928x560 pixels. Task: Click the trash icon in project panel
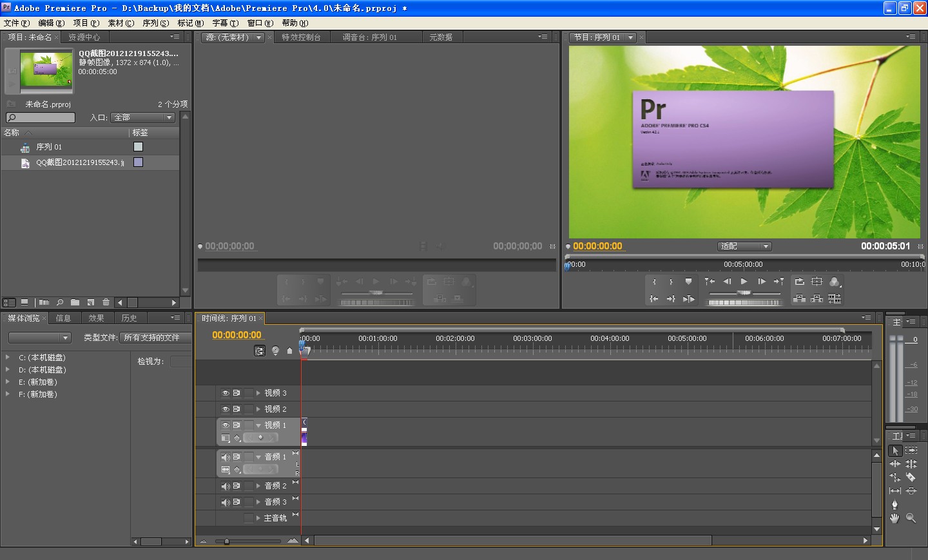(x=106, y=302)
